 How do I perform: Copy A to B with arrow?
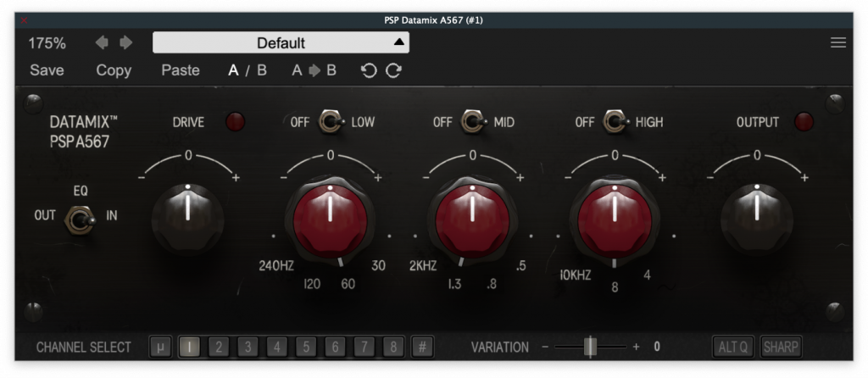(x=314, y=70)
